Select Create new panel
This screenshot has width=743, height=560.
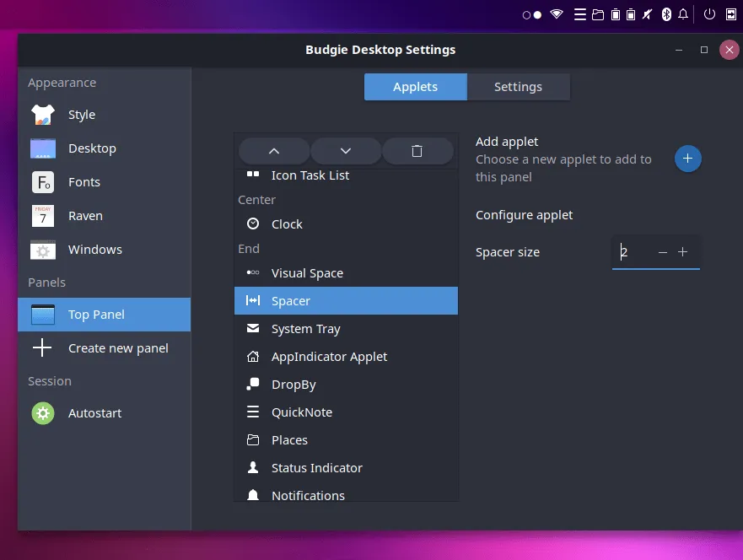(x=118, y=348)
